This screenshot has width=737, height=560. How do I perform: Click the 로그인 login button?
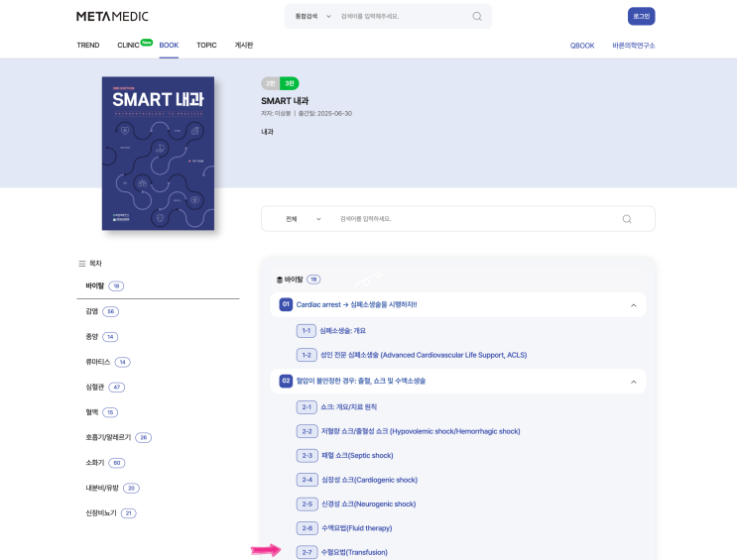641,17
